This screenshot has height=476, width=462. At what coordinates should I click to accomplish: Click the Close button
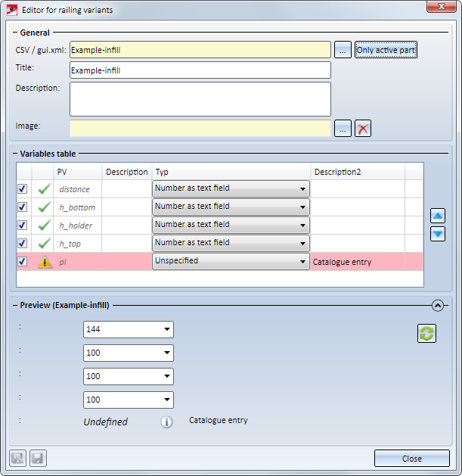(x=411, y=459)
